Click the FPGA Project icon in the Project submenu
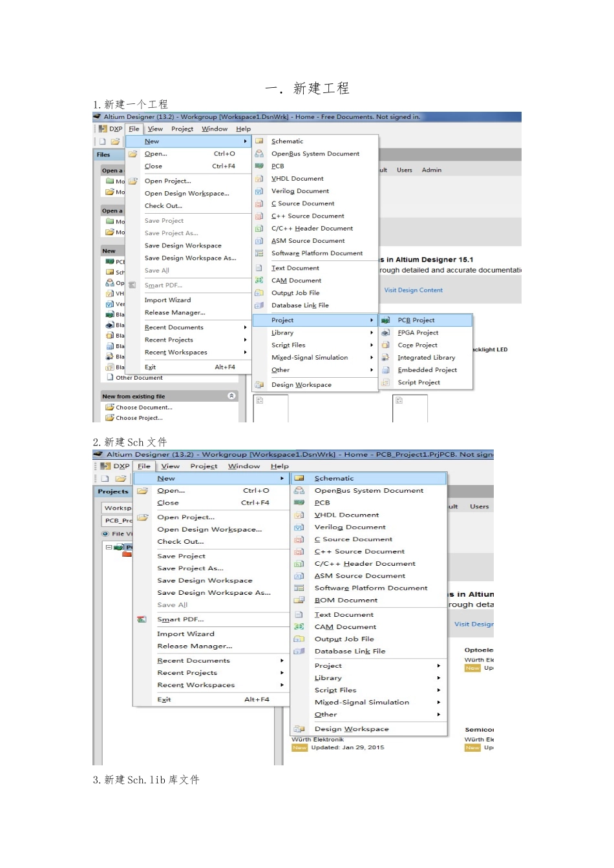Screen dimensions: 614x868 (385, 333)
